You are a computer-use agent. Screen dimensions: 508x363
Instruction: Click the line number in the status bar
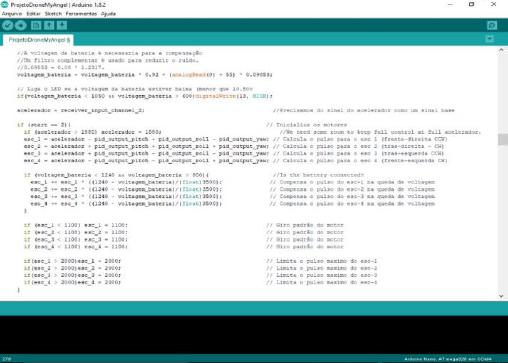point(7,359)
